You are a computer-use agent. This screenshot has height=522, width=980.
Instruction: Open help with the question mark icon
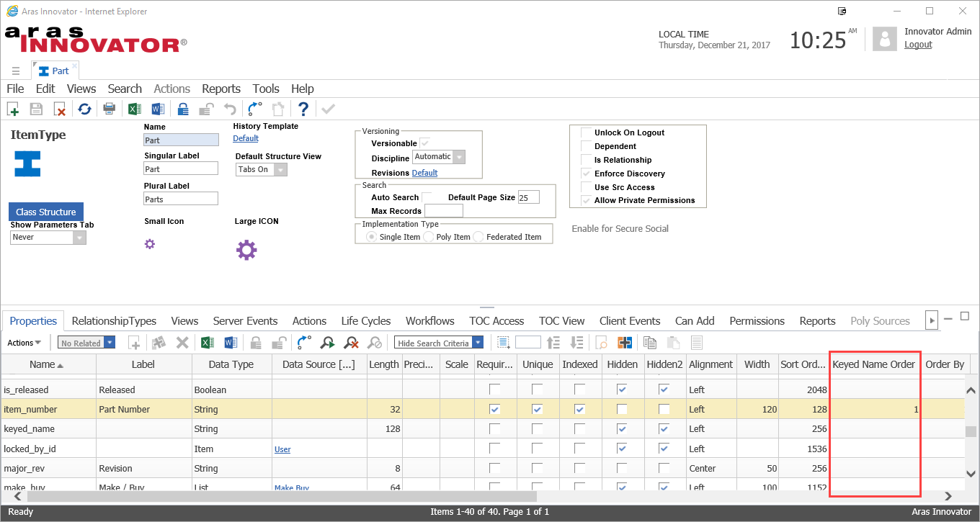[303, 109]
